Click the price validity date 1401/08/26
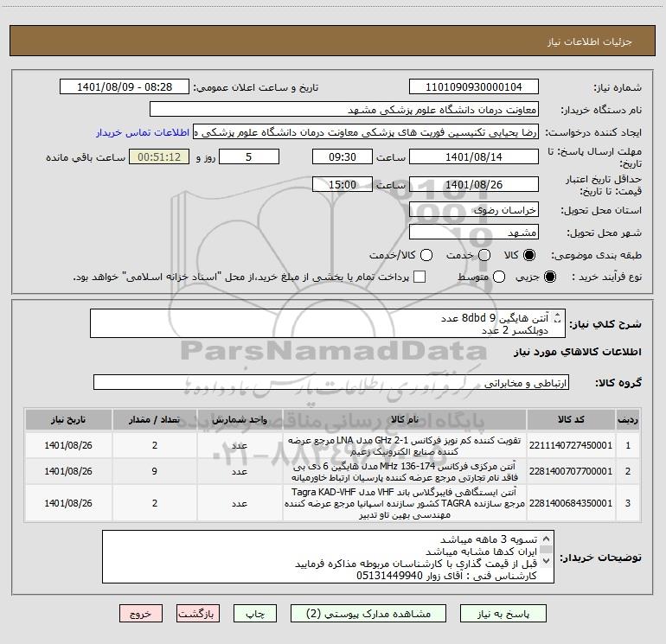This screenshot has width=666, height=644. pos(474,184)
